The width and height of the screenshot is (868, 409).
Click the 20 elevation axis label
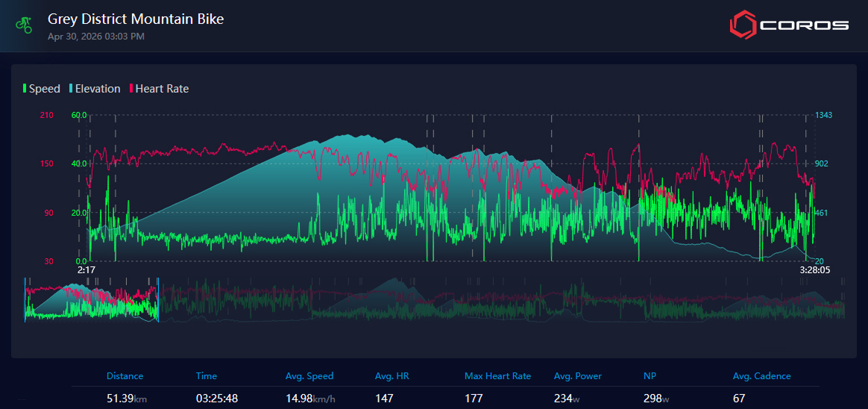click(820, 261)
